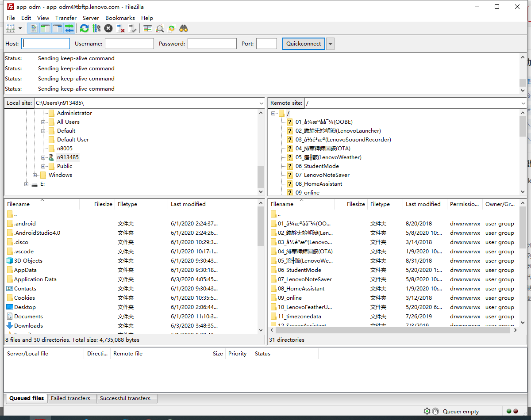Open the Edit menu
Screen dimensions: 531x420
point(26,18)
